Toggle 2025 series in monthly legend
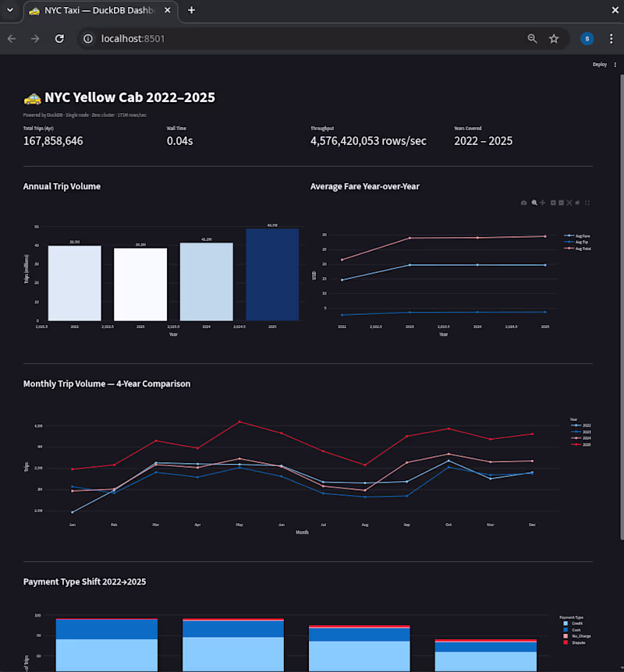624x672 pixels. click(x=581, y=444)
